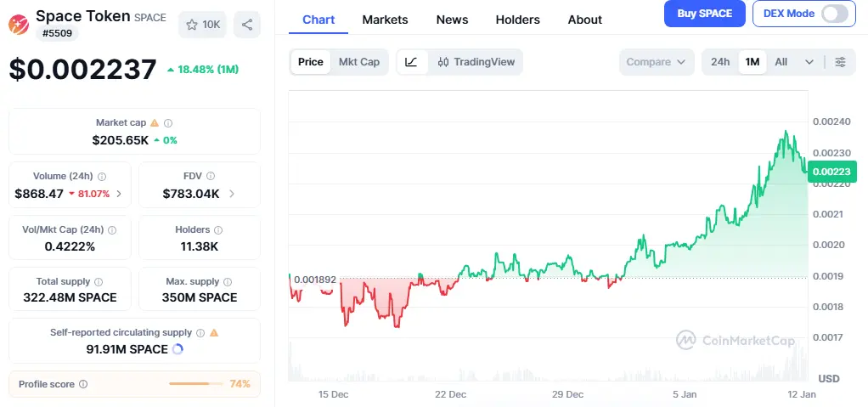Click circulating supply progress ring icon
The width and height of the screenshot is (868, 407).
pos(178,349)
